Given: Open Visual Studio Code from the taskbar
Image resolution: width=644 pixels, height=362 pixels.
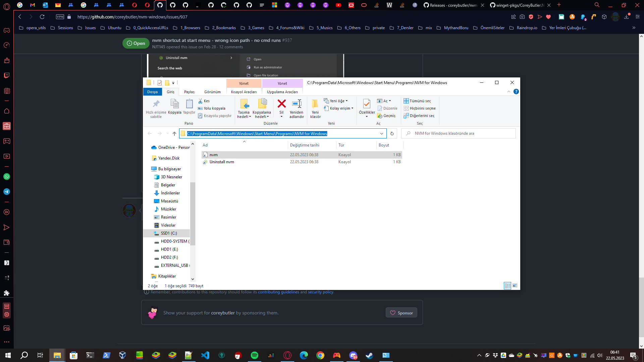Looking at the screenshot, I should 205,355.
